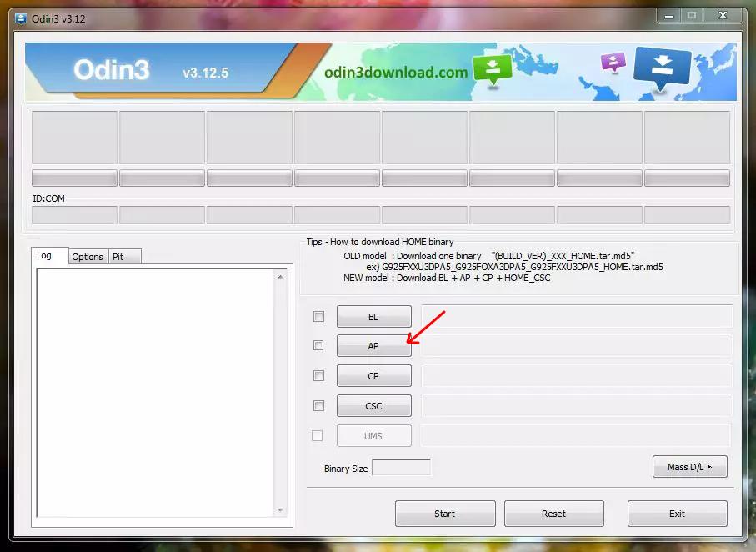The width and height of the screenshot is (756, 552).
Task: Switch to the Log tab
Action: point(49,256)
